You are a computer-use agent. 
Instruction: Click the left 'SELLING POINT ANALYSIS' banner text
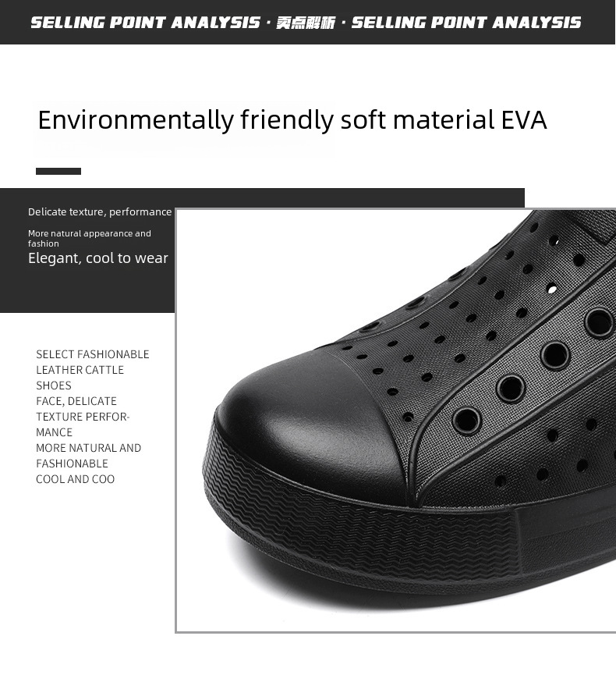(145, 23)
